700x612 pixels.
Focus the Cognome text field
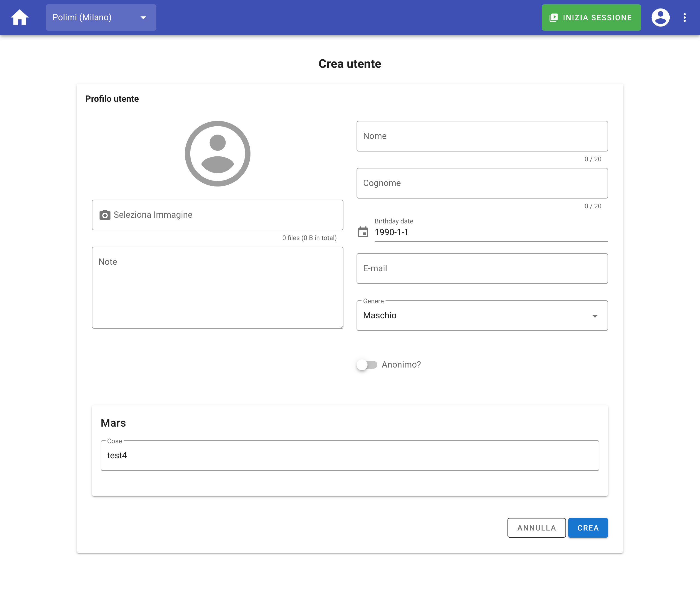pos(482,183)
